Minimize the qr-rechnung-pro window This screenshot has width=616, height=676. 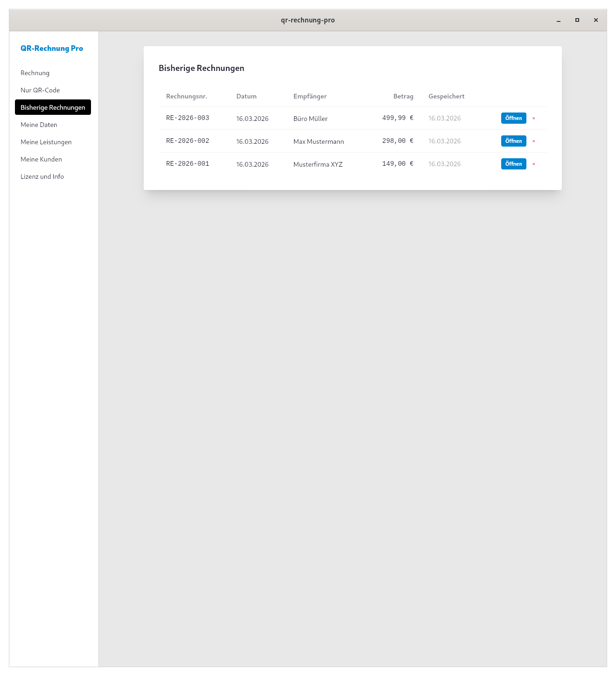(x=558, y=20)
